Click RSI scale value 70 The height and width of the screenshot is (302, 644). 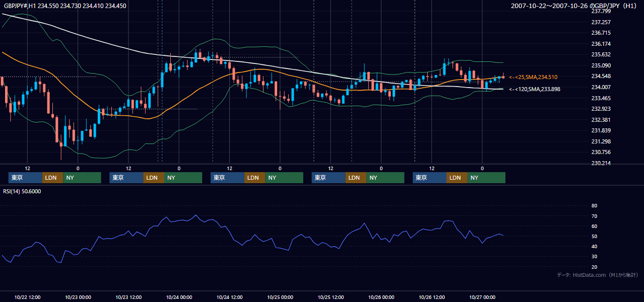click(594, 216)
